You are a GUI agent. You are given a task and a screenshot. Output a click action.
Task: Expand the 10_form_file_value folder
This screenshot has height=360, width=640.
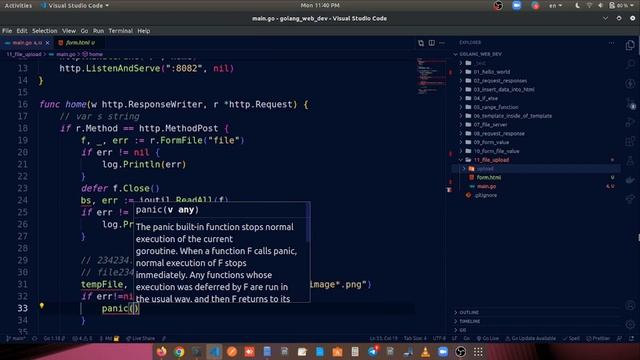[496, 151]
